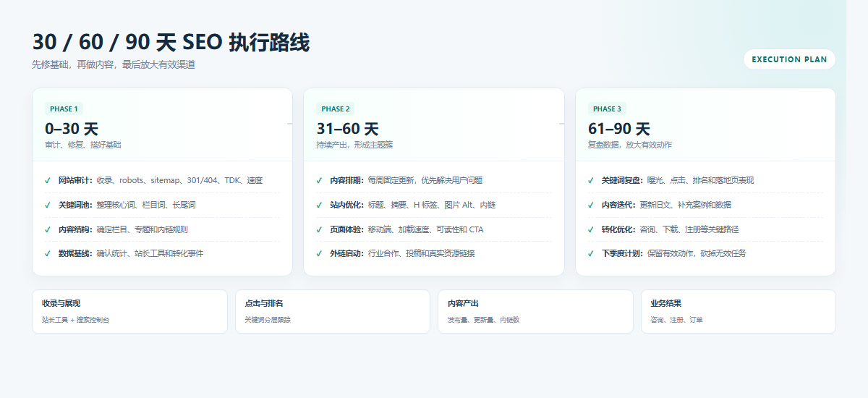Select the PHASE 2 label
The width and height of the screenshot is (868, 398).
[336, 109]
